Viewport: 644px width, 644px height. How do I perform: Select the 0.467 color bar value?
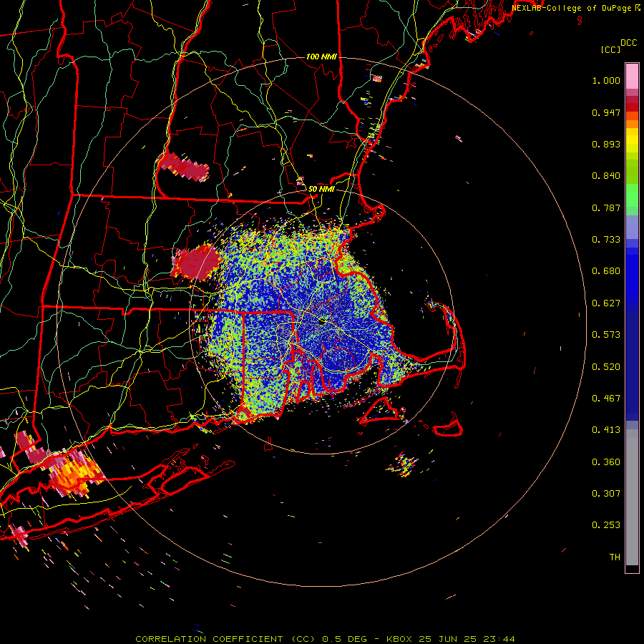pos(606,399)
